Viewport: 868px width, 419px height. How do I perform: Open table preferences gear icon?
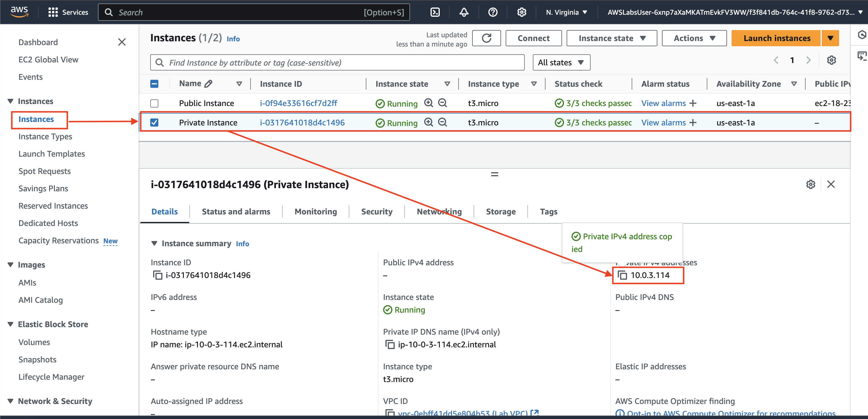pyautogui.click(x=831, y=60)
